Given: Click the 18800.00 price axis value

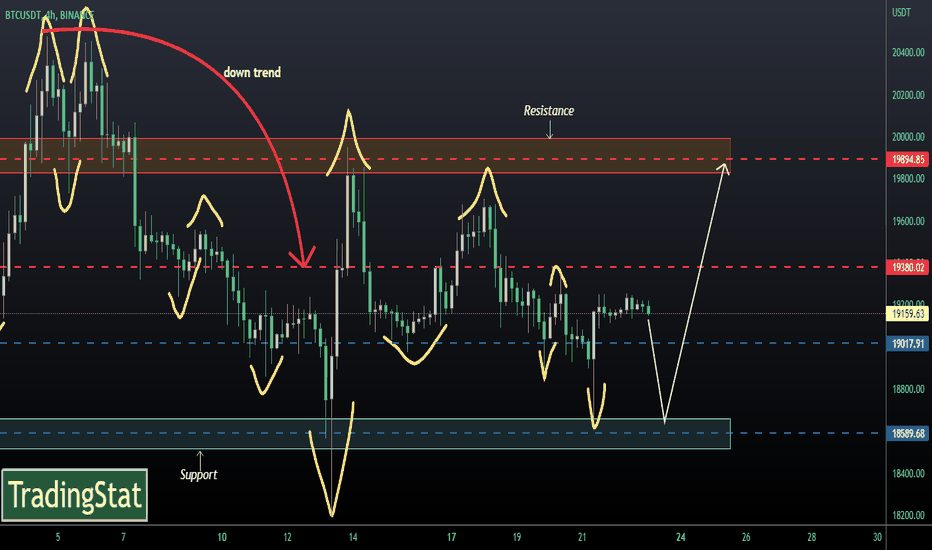Looking at the screenshot, I should [x=908, y=389].
